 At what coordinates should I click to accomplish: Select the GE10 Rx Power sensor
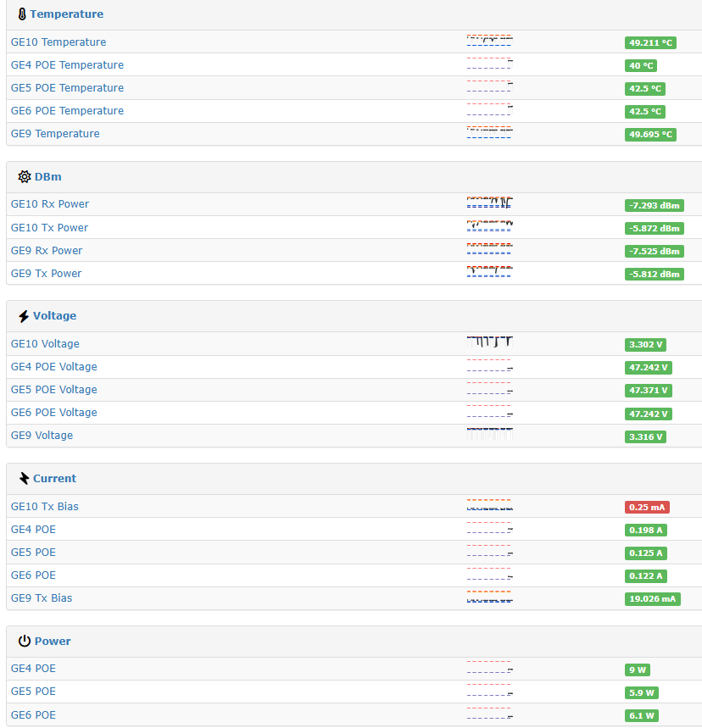pyautogui.click(x=50, y=204)
